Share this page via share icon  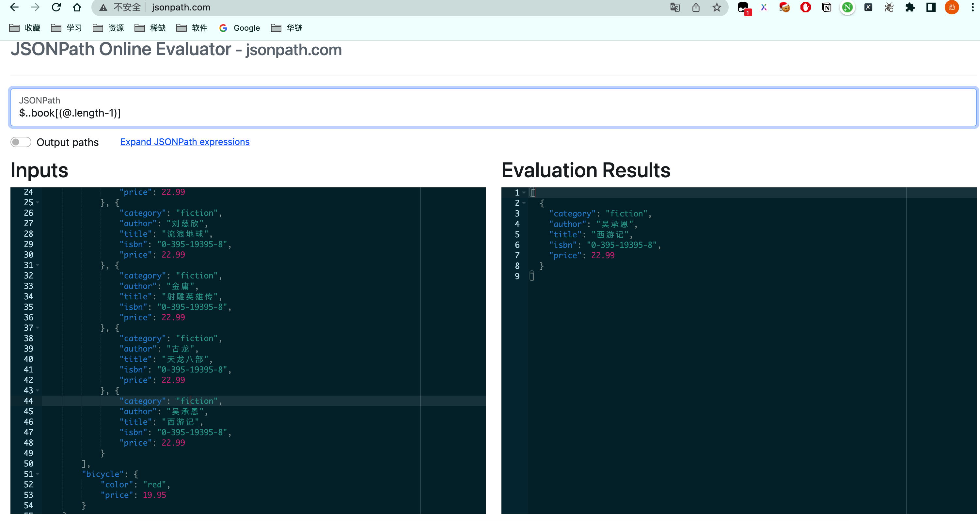[696, 7]
